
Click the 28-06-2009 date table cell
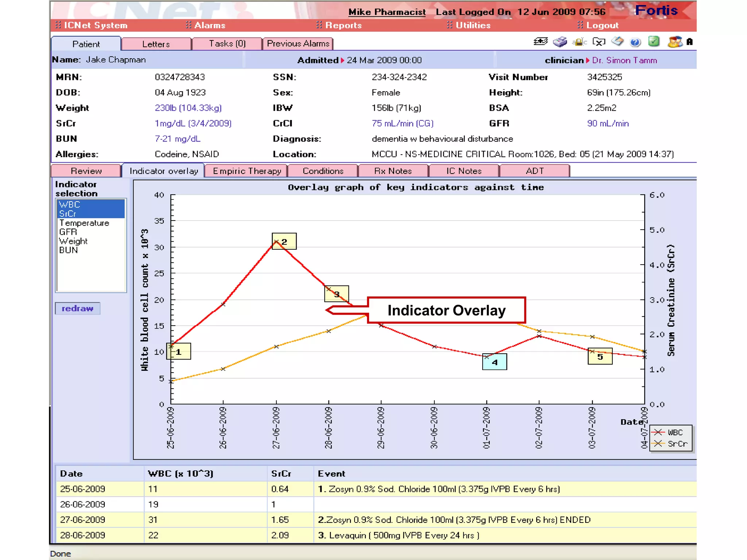(x=100, y=535)
